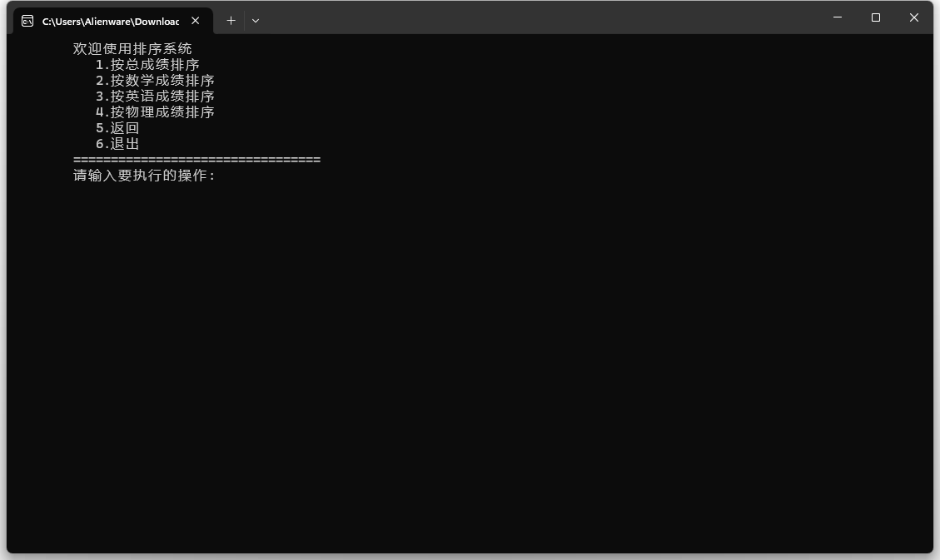
Task: Select the C:\Users\Alienware\Downloac tab
Action: (112, 21)
